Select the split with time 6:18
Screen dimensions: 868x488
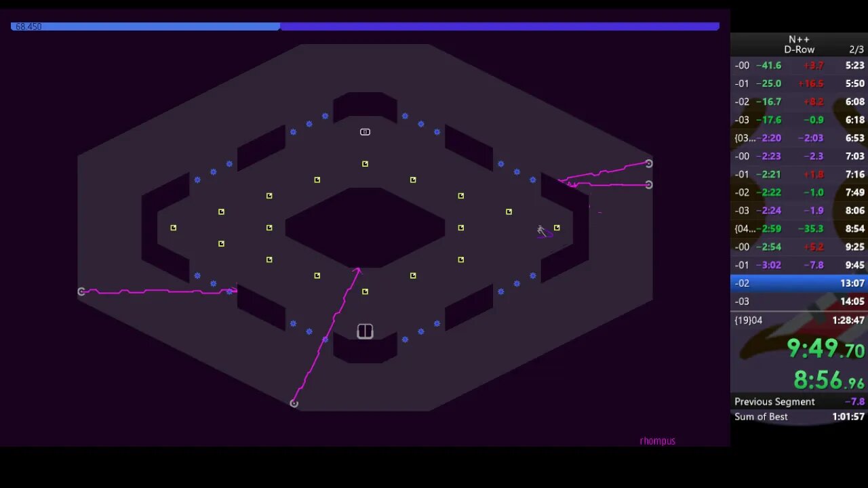point(799,120)
